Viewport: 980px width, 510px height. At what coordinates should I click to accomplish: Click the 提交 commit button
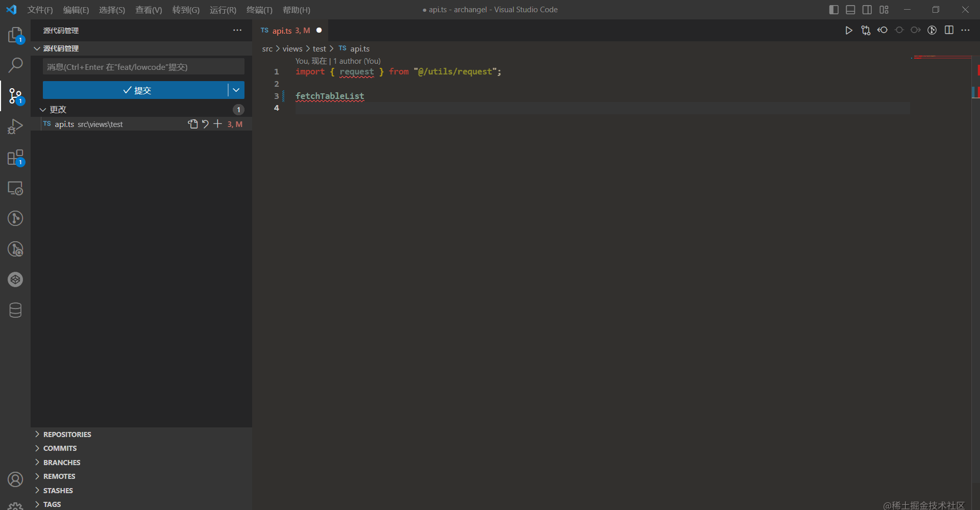(x=135, y=90)
